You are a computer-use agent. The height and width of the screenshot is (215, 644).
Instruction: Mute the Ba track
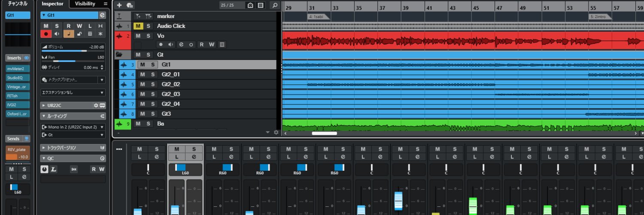click(137, 124)
